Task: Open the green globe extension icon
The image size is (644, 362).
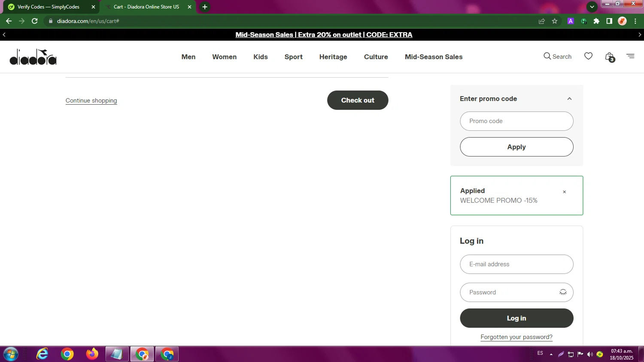Action: [583, 21]
